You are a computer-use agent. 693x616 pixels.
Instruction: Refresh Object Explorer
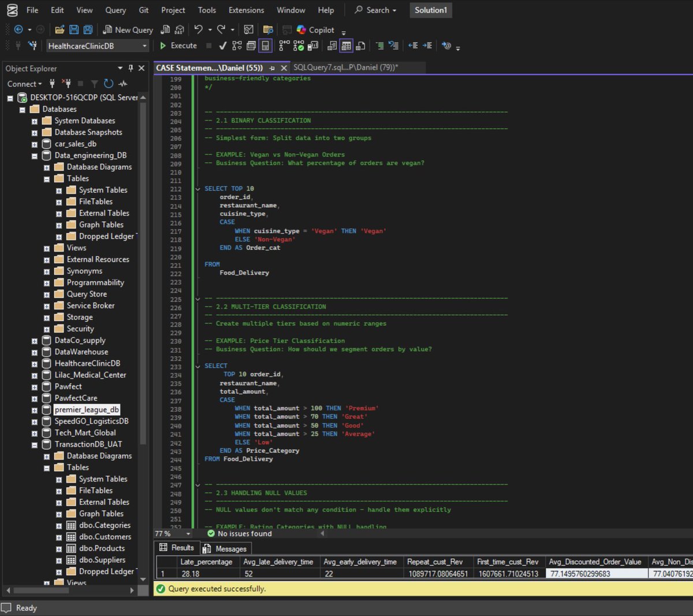[x=109, y=84]
